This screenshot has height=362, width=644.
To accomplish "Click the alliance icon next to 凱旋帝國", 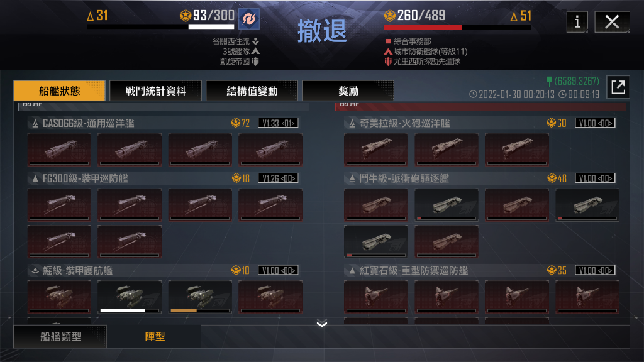I will 255,62.
